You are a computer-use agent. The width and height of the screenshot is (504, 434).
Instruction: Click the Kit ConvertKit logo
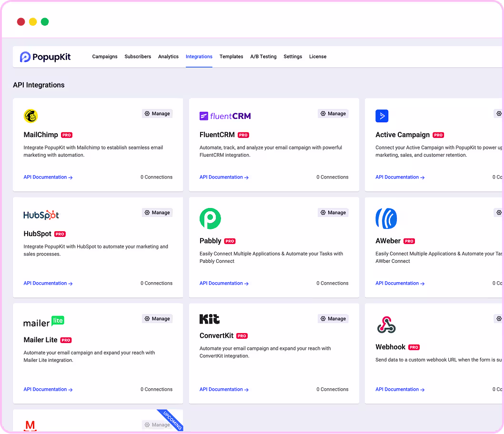210,319
